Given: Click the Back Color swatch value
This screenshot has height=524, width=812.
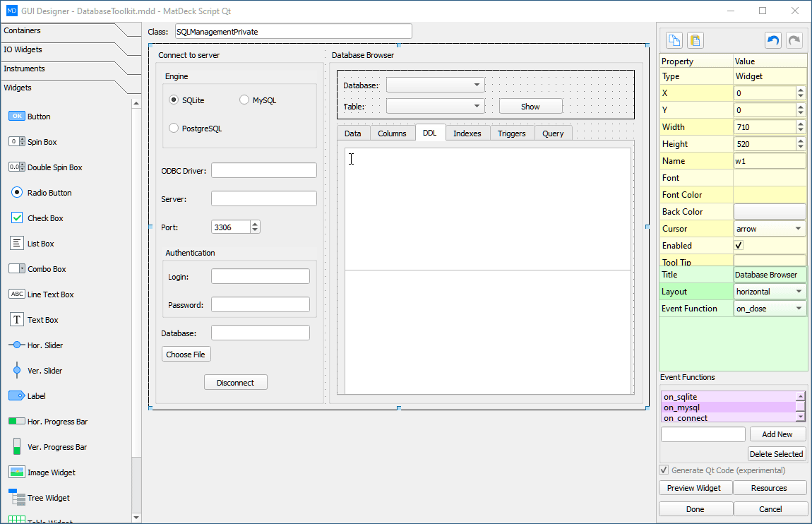Looking at the screenshot, I should (x=770, y=212).
